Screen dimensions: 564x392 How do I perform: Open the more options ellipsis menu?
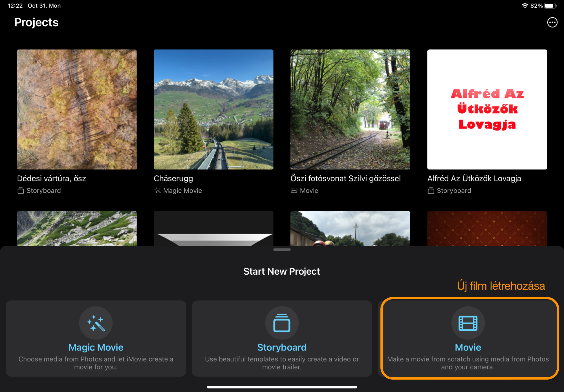(552, 22)
